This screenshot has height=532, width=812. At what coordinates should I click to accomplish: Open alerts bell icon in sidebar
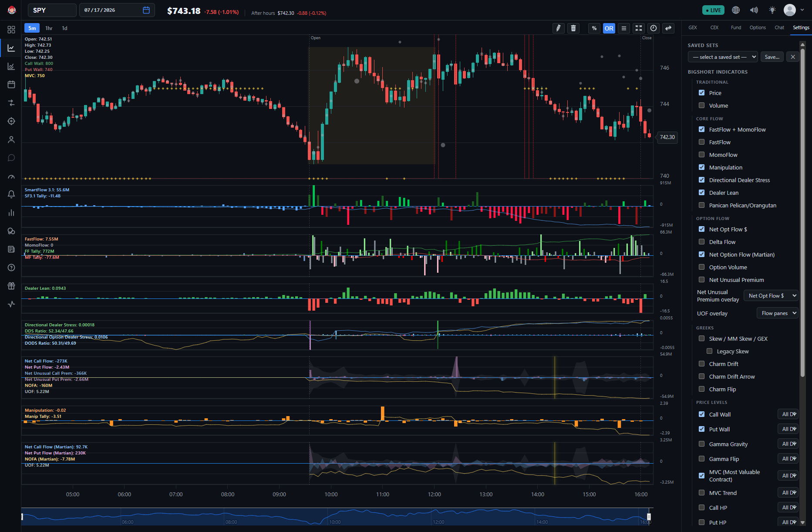point(11,194)
